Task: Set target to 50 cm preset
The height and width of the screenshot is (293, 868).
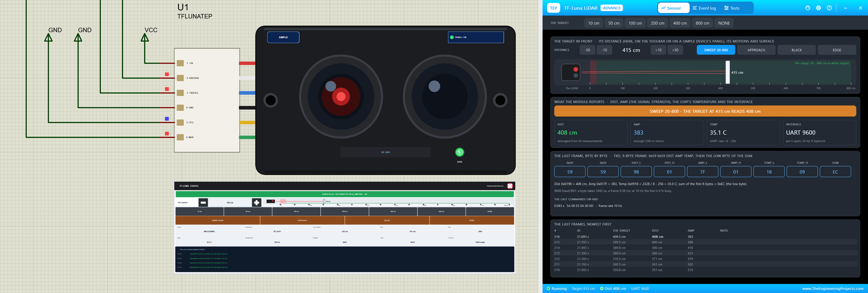Action: tap(614, 23)
